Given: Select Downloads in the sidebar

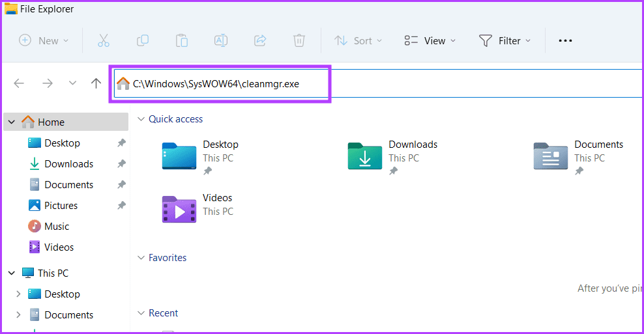Looking at the screenshot, I should pos(68,163).
